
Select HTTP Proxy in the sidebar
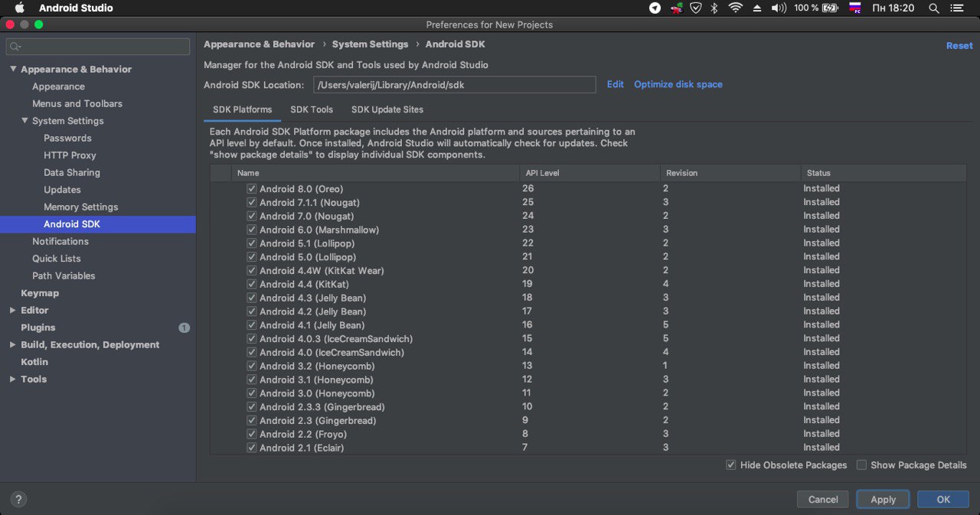click(70, 155)
